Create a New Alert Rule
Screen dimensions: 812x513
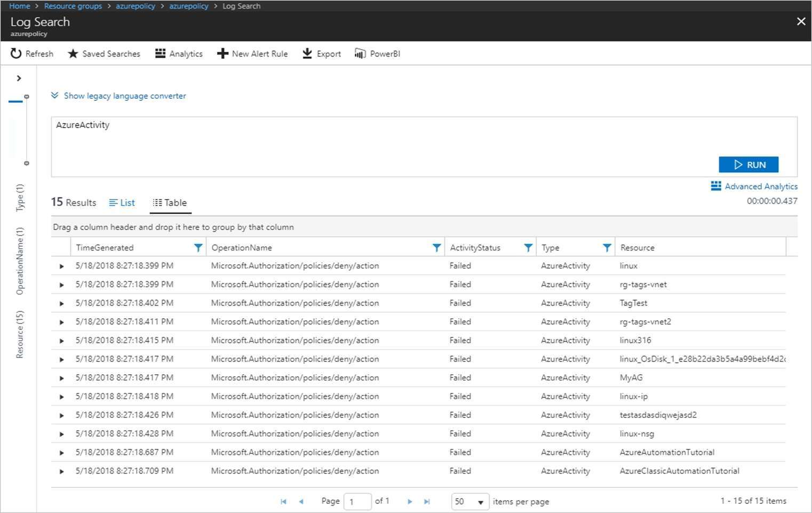tap(252, 53)
